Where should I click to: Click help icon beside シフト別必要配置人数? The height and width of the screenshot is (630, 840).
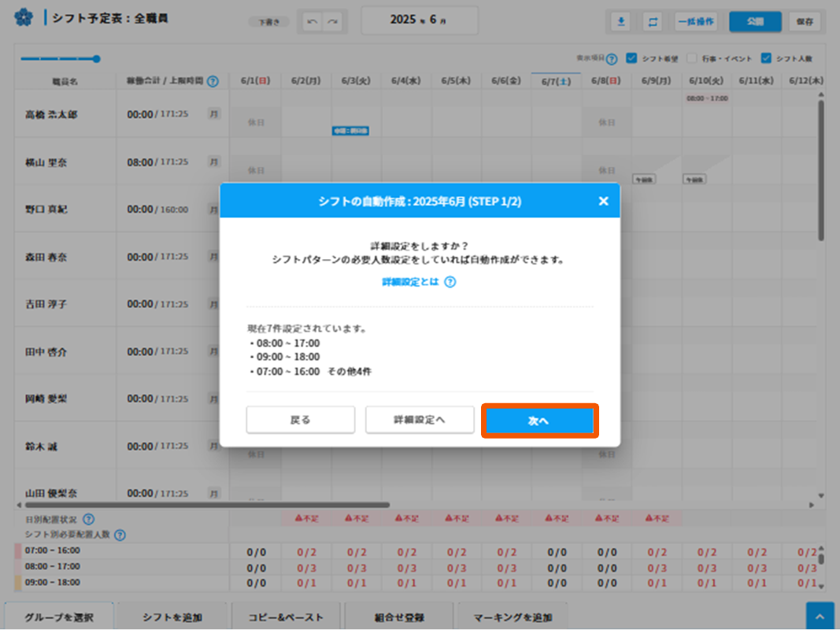pyautogui.click(x=120, y=535)
